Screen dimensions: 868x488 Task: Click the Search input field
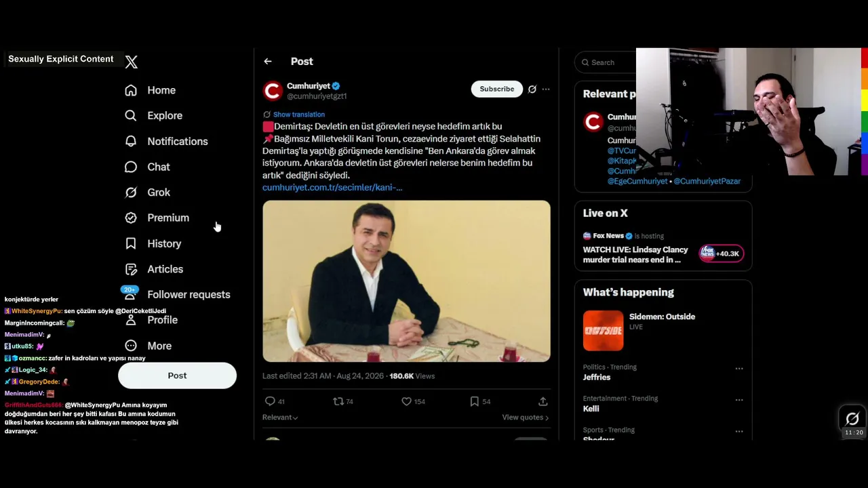tap(607, 62)
